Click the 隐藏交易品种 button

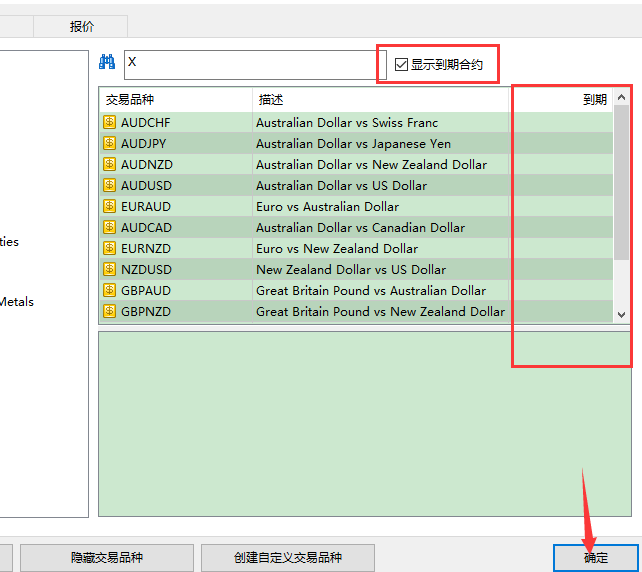pos(106,558)
